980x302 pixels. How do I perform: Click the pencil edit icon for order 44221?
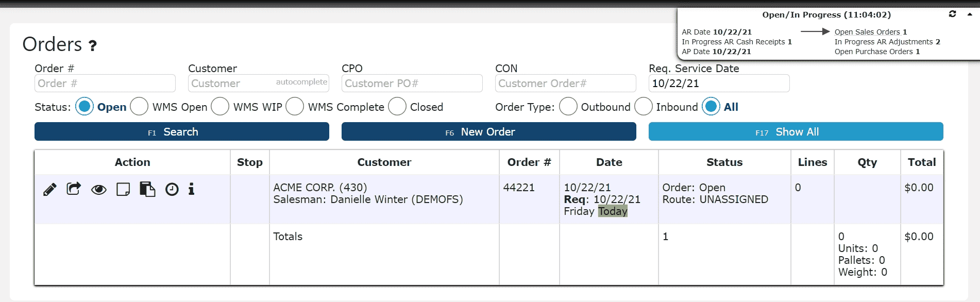(50, 190)
